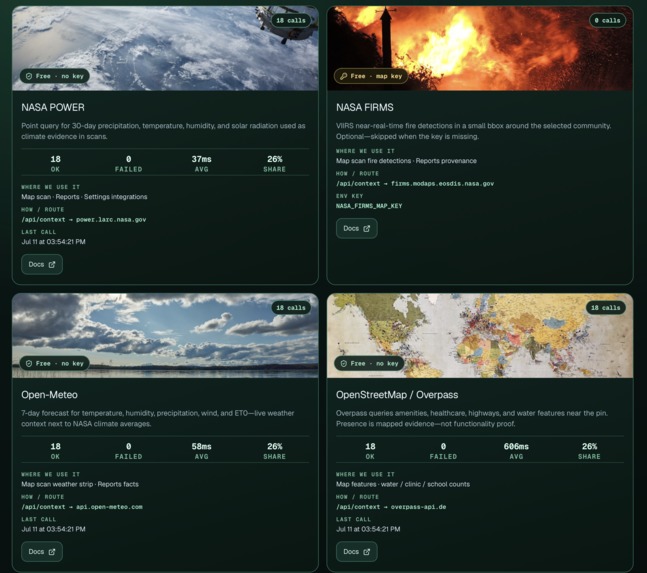647x573 pixels.
Task: Click env key NASA_FIRMS_MAP_KEY
Action: 369,206
